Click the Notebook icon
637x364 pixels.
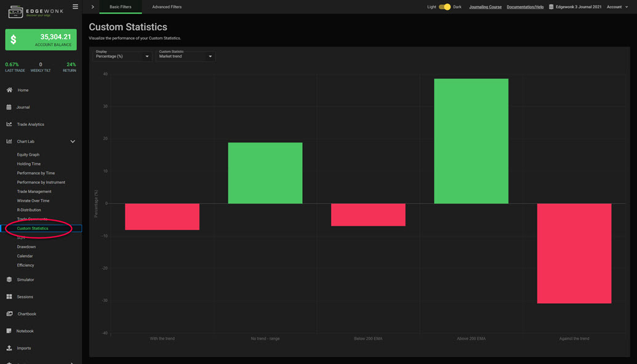click(x=9, y=331)
